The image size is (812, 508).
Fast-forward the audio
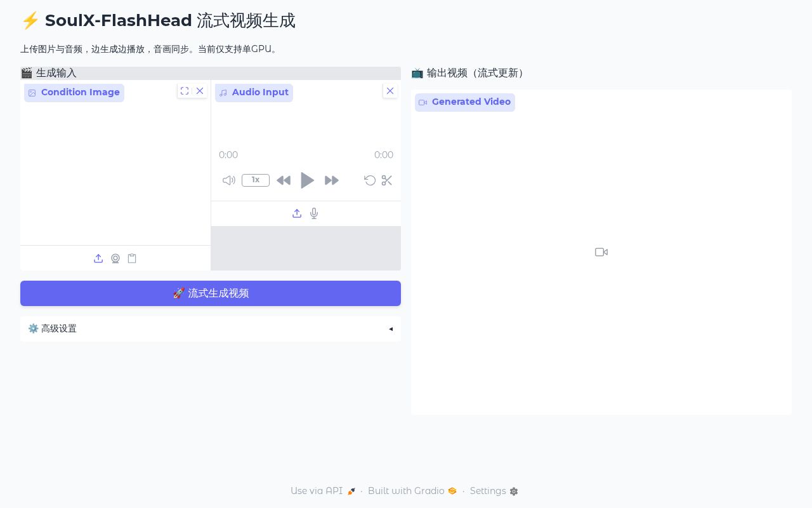coord(332,180)
